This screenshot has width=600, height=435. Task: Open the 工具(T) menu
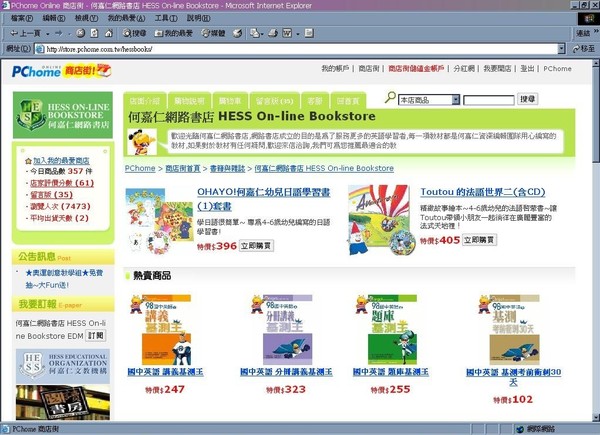coord(166,18)
